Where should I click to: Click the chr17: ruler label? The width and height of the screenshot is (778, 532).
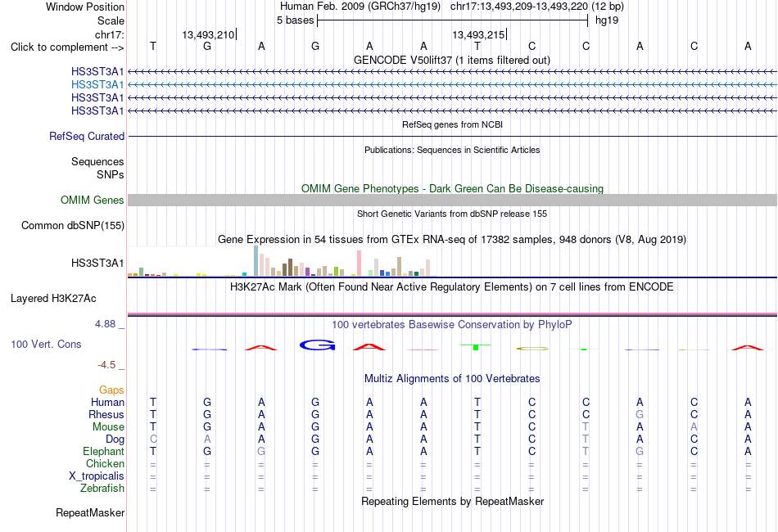[109, 34]
